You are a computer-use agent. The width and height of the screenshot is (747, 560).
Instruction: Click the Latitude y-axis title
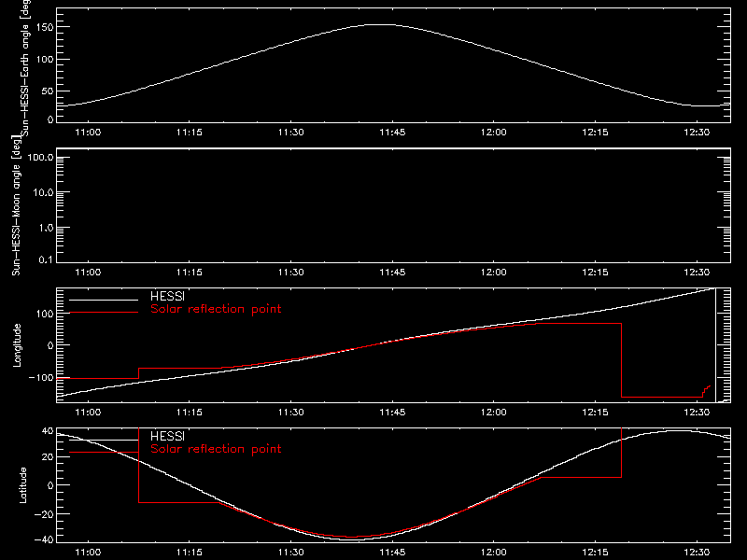point(22,485)
